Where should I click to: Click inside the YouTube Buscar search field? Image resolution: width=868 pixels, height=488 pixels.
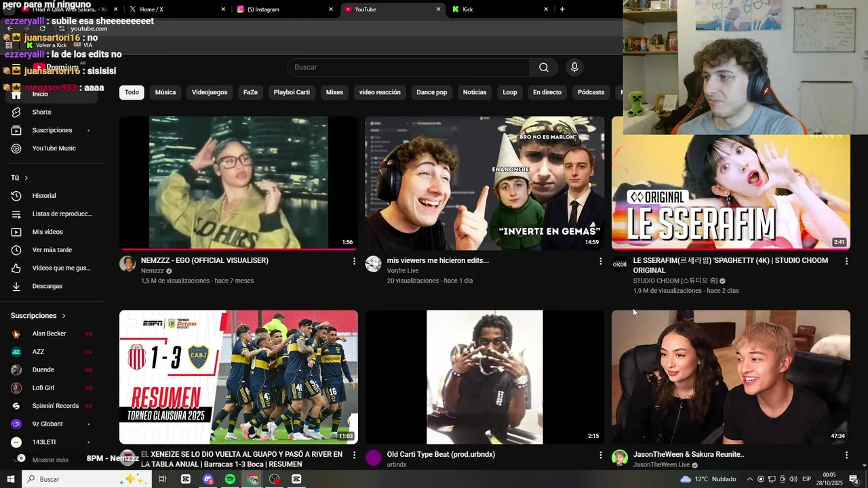click(408, 67)
